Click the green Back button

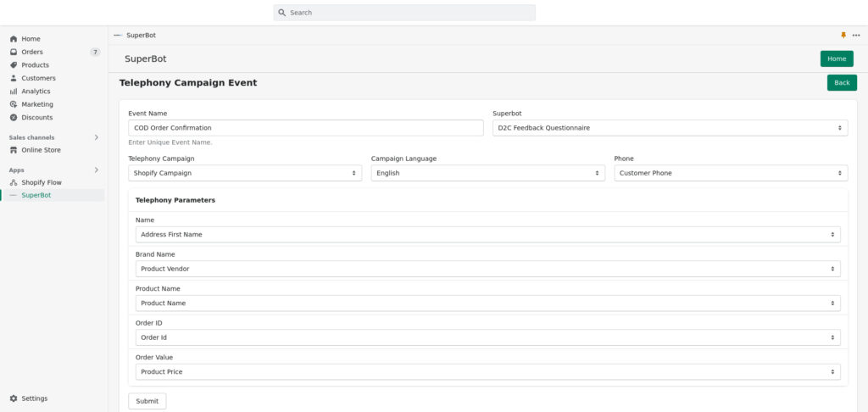pos(842,82)
